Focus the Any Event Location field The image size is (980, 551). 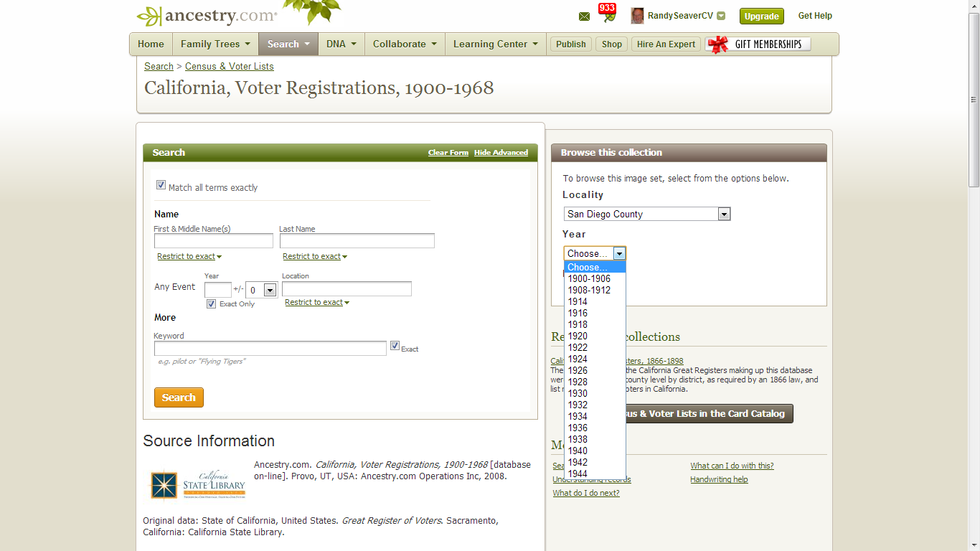[x=347, y=288]
